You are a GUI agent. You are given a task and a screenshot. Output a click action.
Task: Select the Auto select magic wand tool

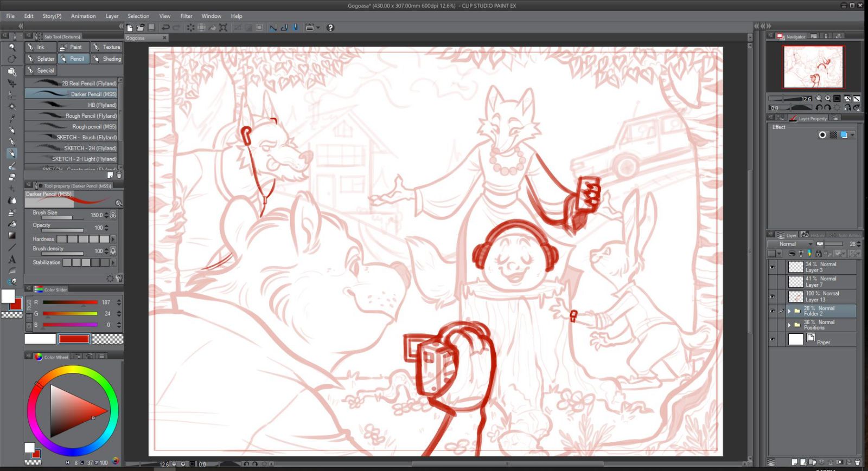pos(11,106)
